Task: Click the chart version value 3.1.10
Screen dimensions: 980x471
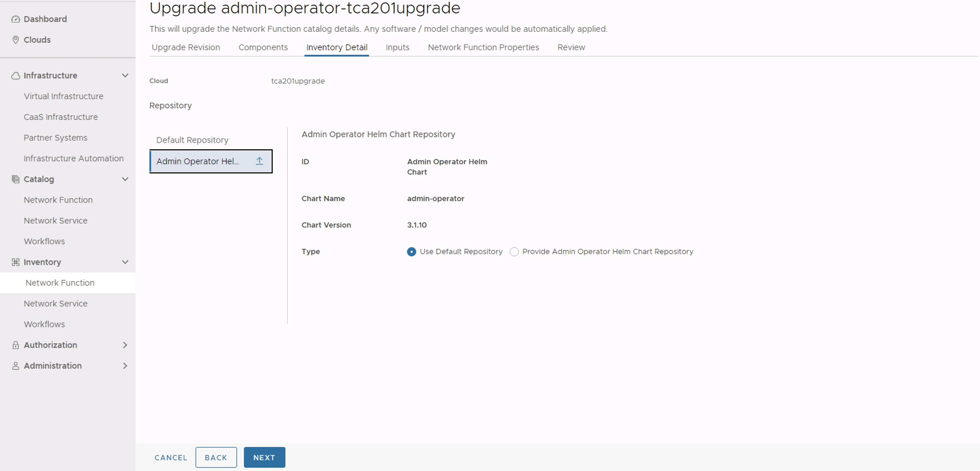Action: coord(417,225)
